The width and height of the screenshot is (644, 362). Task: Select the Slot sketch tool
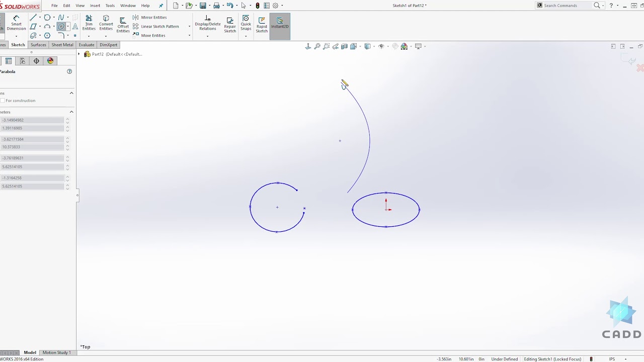click(33, 36)
